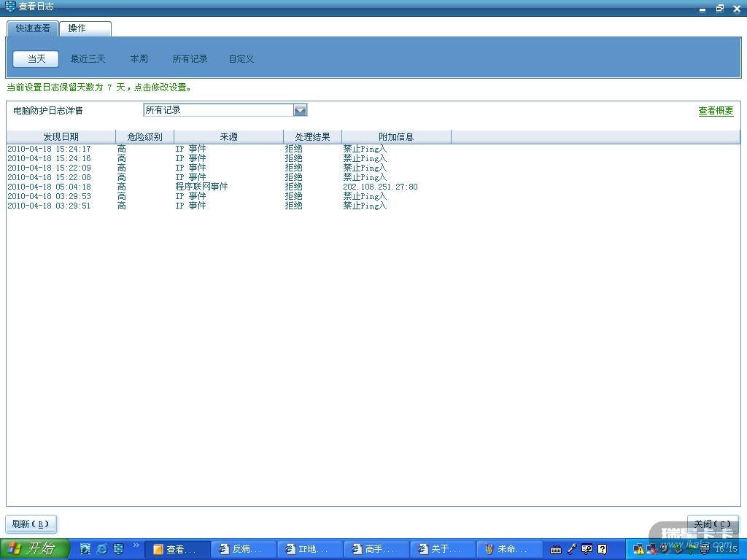Select log row 2010-04-18 05:04:18
The height and width of the screenshot is (560, 747).
(373, 187)
